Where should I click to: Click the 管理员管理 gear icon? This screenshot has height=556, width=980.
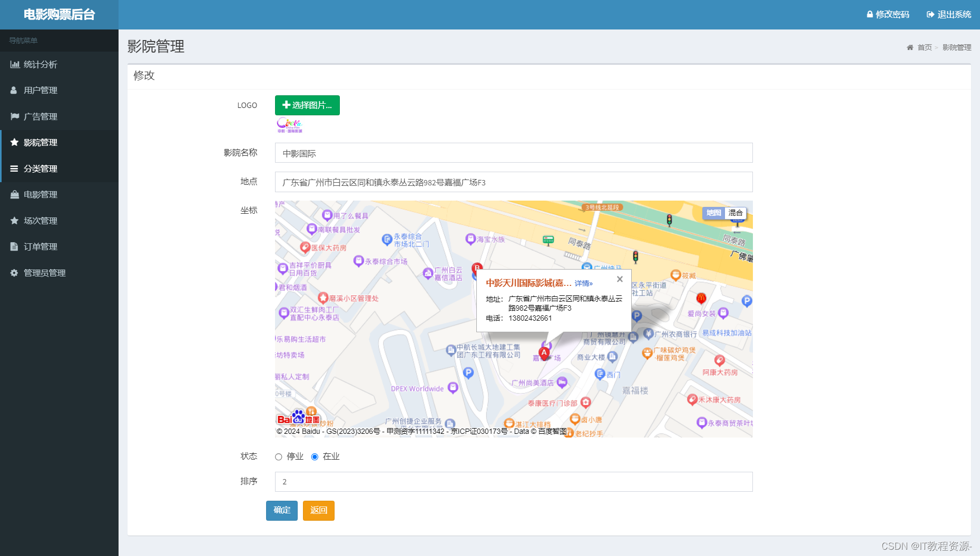(x=14, y=273)
